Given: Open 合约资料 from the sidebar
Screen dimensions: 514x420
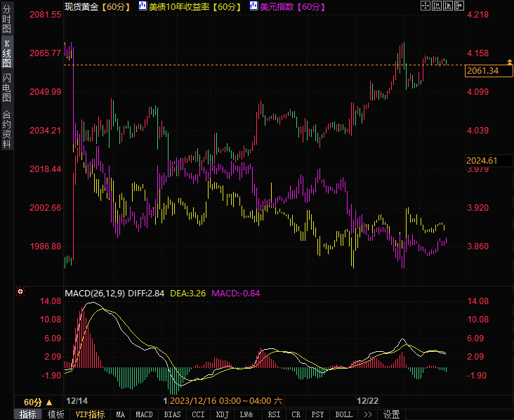Looking at the screenshot, I should tap(6, 130).
